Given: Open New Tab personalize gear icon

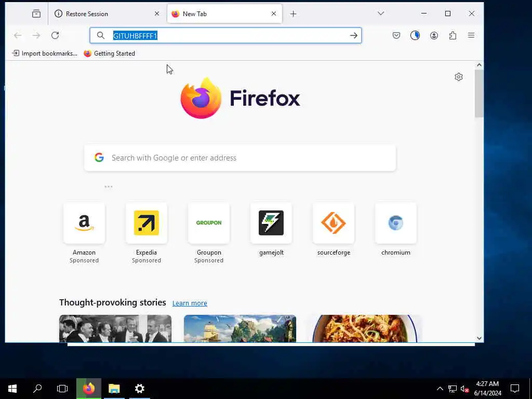Looking at the screenshot, I should [x=459, y=77].
